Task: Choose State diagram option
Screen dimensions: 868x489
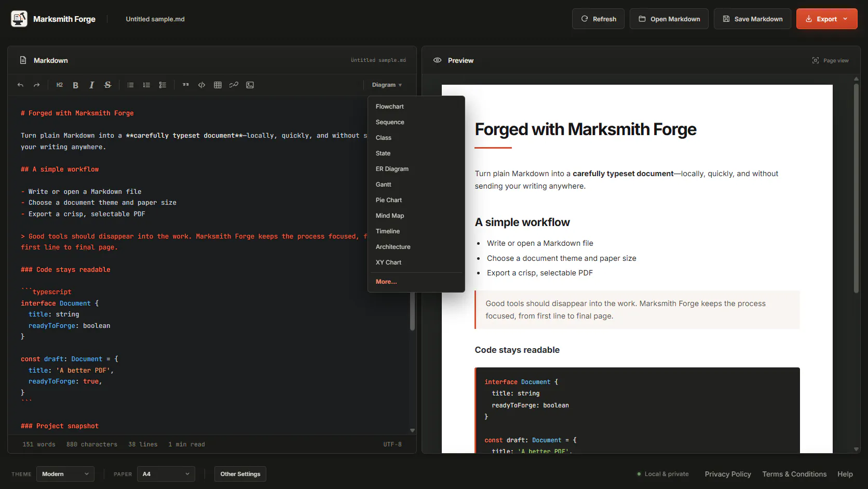Action: pyautogui.click(x=416, y=153)
